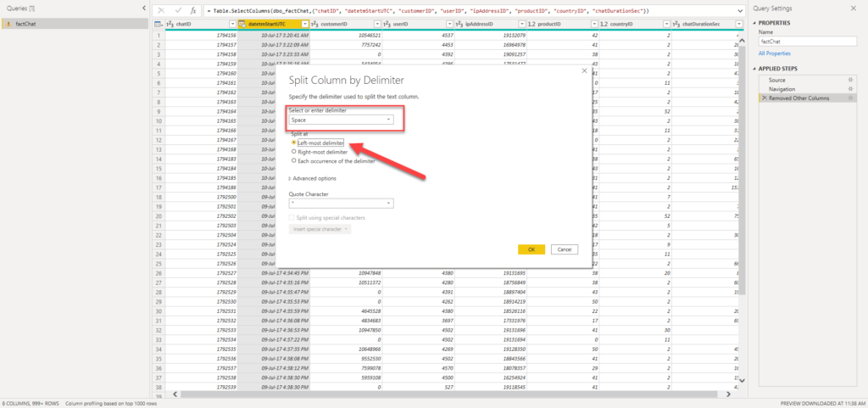The image size is (868, 408).
Task: Select Each occurrence of the delimiter option
Action: click(294, 161)
